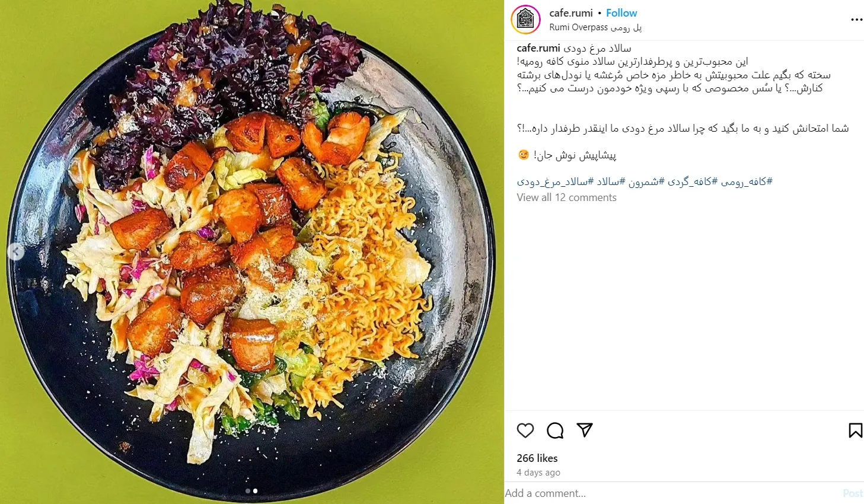Open cafe.rumi username in header

click(571, 13)
